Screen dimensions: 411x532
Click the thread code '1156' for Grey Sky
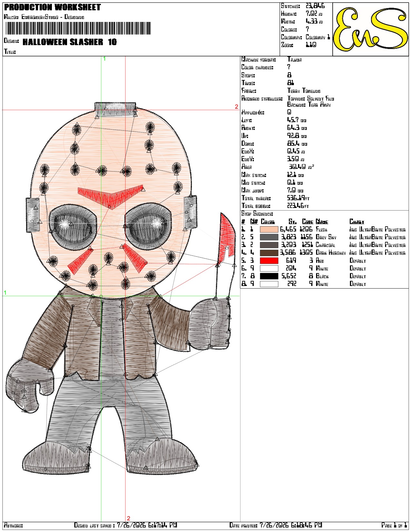coord(306,237)
